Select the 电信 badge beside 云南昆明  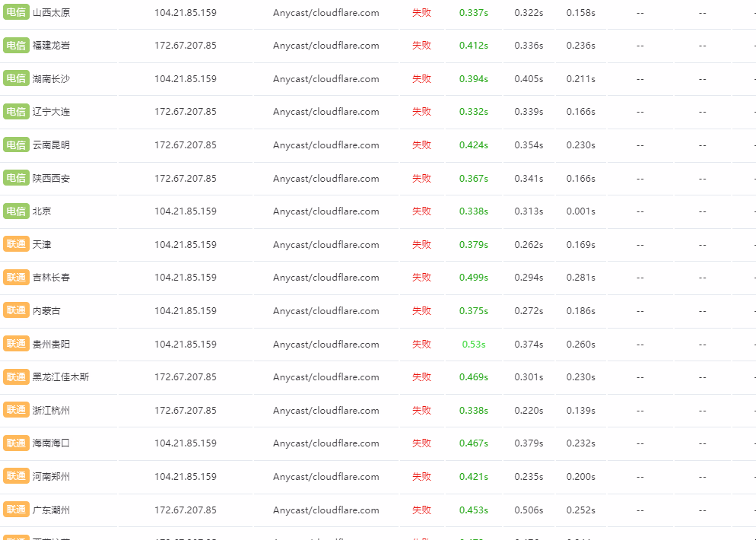(16, 145)
